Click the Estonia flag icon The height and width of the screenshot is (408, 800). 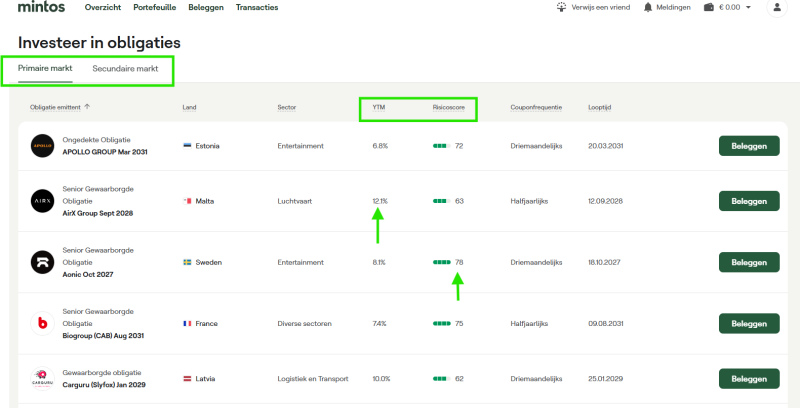point(187,146)
